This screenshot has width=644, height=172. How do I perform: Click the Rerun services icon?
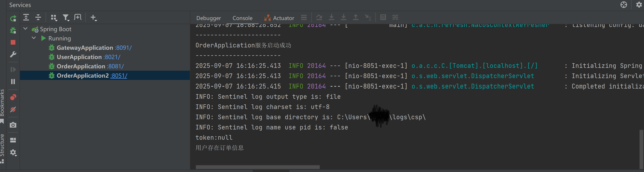pos(13,18)
